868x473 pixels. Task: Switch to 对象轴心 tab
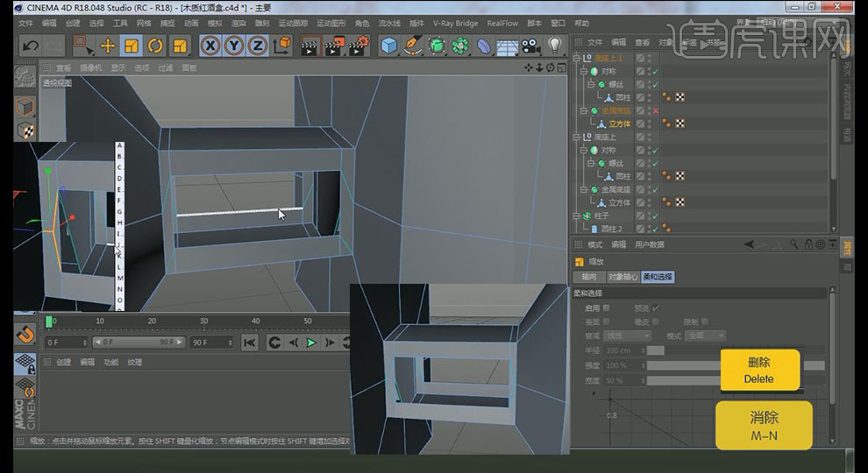pyautogui.click(x=623, y=277)
